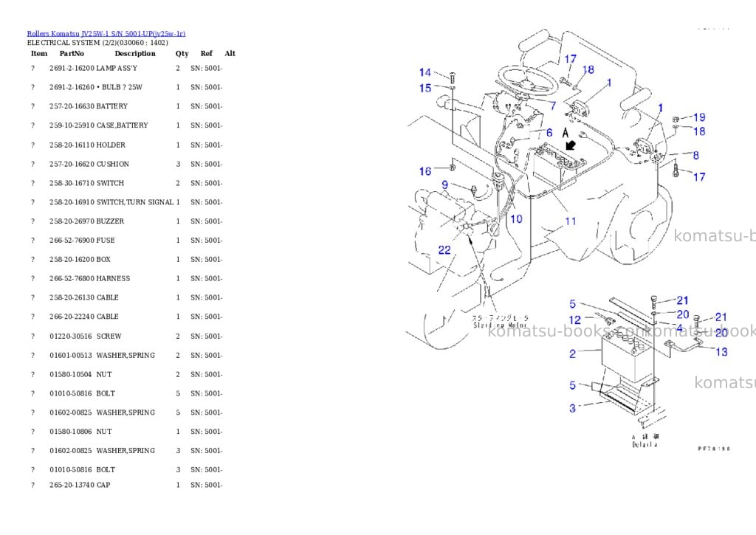Screen dimensions: 756x535
Task: Click callout number 14 in the diagram
Action: 425,72
